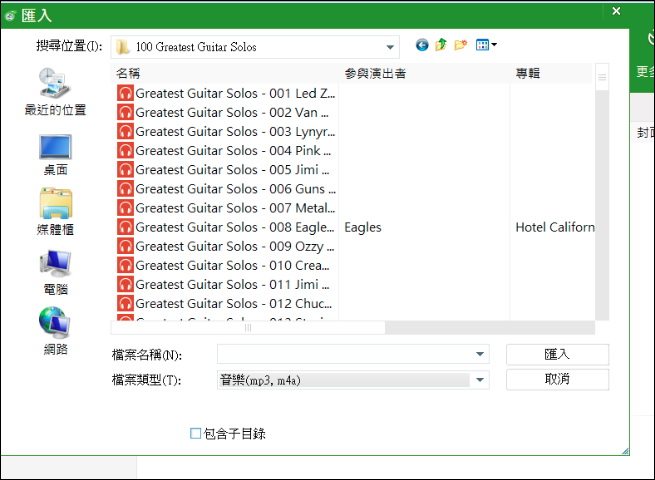Viewport: 655px width, 480px height.
Task: Click the horizontal scrollbar in file list
Action: (248, 327)
